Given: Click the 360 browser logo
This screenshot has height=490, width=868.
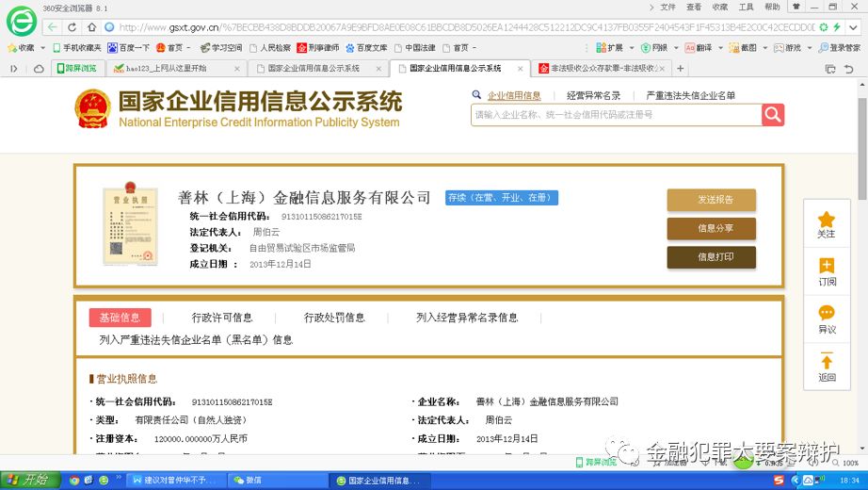Looking at the screenshot, I should pyautogui.click(x=21, y=21).
